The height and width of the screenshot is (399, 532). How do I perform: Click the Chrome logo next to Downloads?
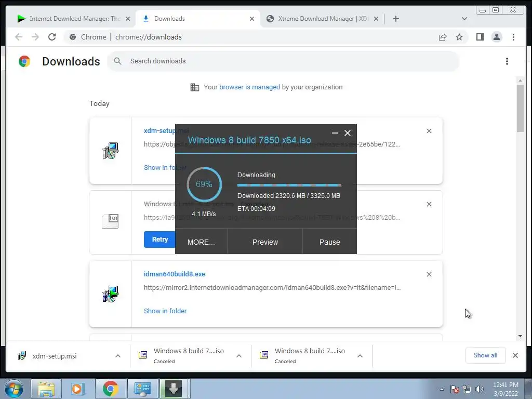coord(24,61)
